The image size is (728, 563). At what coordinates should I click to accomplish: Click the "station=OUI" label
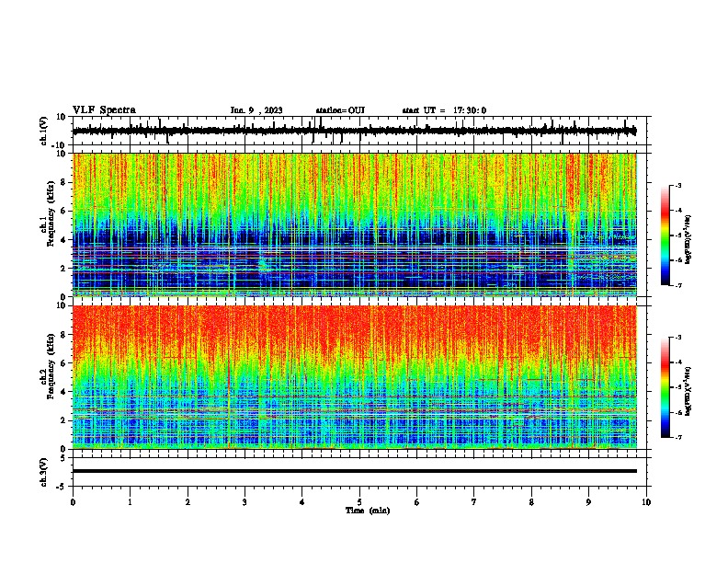click(340, 110)
